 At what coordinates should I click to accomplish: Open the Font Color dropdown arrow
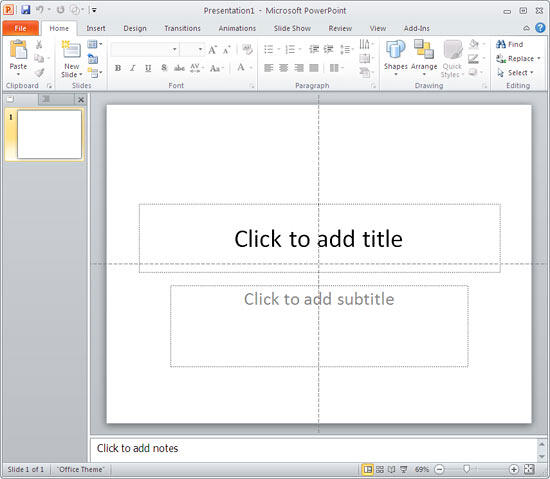pos(251,68)
